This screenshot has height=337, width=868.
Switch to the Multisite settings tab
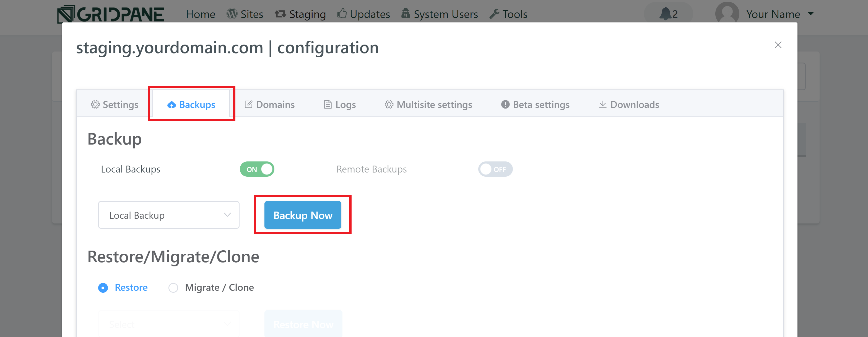428,105
